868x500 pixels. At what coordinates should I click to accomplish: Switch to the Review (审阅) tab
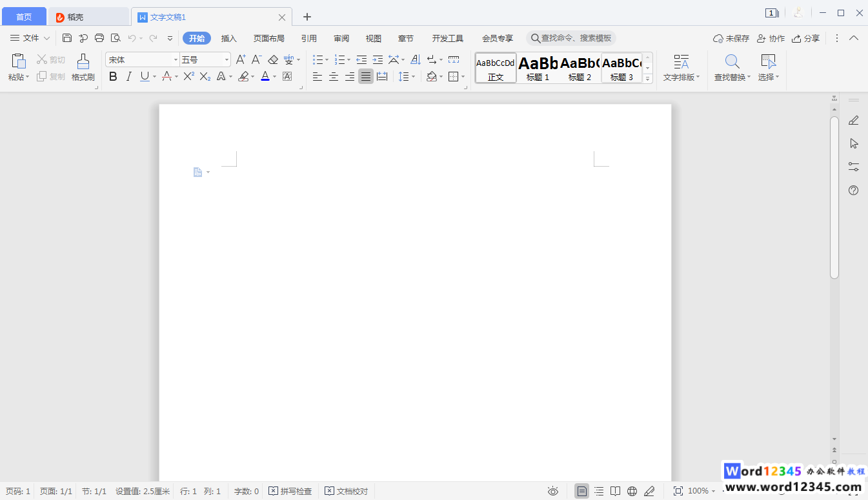(x=341, y=39)
